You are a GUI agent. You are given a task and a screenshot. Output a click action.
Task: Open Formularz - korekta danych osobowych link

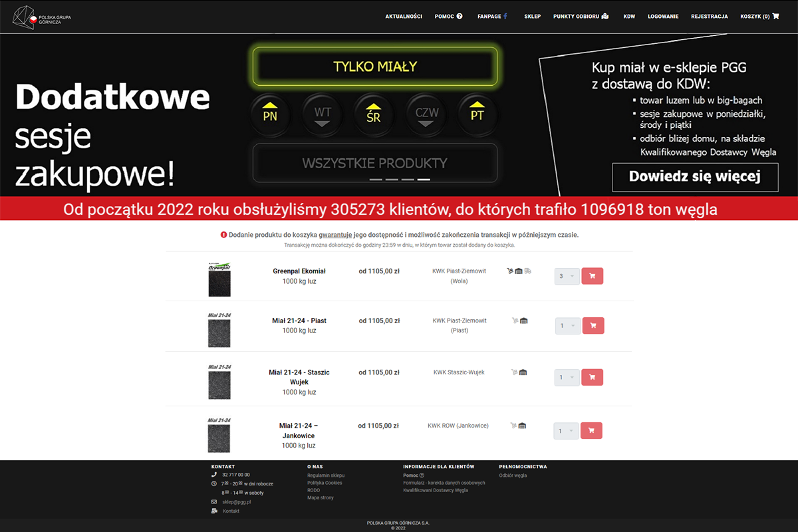pyautogui.click(x=444, y=483)
